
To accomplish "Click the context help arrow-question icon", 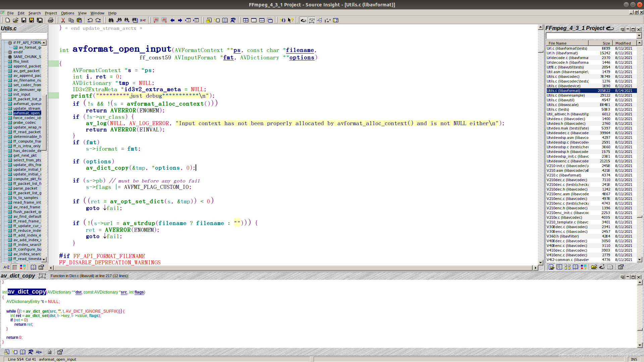I will tap(290, 20).
